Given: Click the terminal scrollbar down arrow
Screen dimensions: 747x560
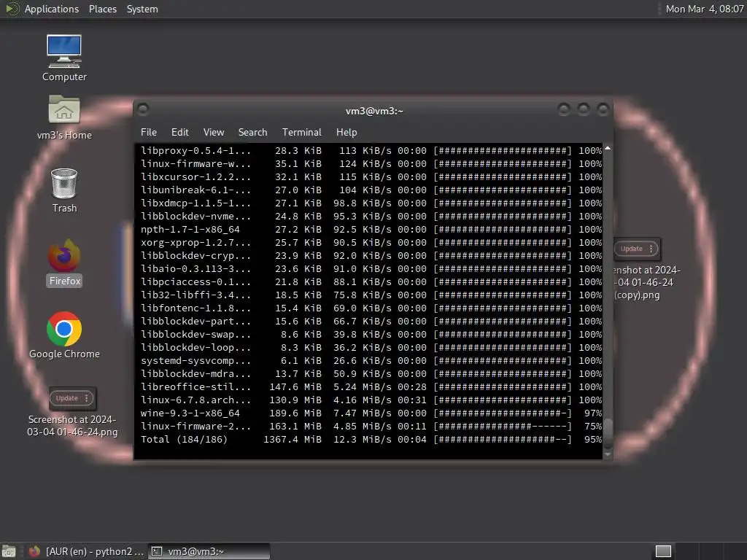Looking at the screenshot, I should click(608, 455).
